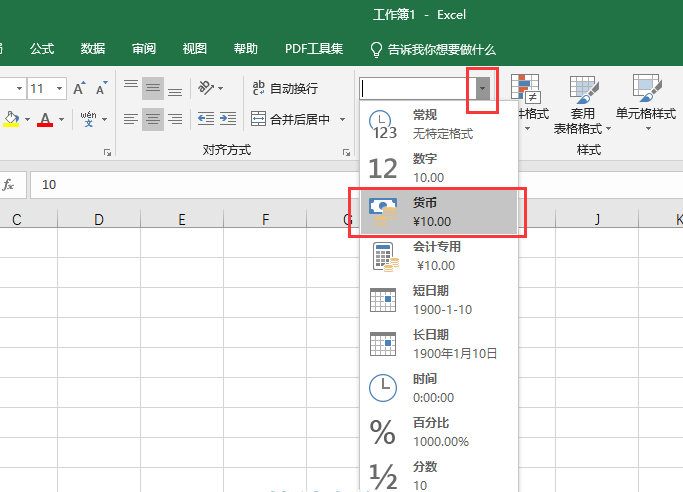Click the decrease font size icon
Viewport: 683px width, 492px height.
pyautogui.click(x=102, y=88)
